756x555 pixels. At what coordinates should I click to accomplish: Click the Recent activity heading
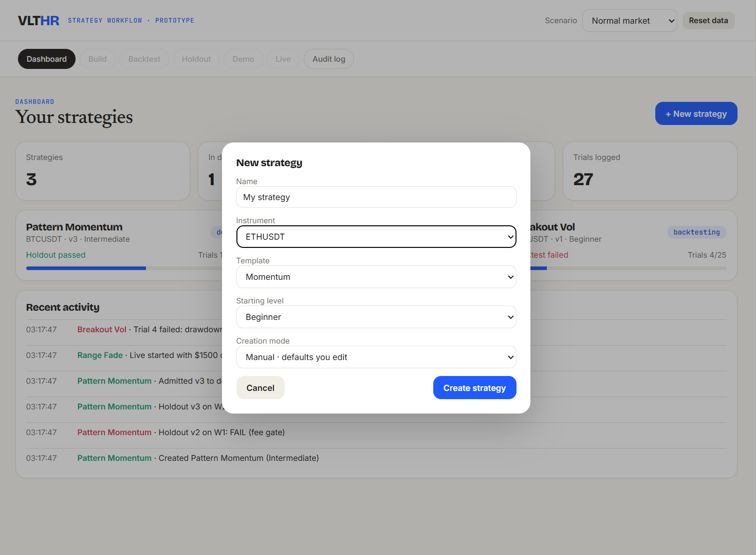point(63,307)
